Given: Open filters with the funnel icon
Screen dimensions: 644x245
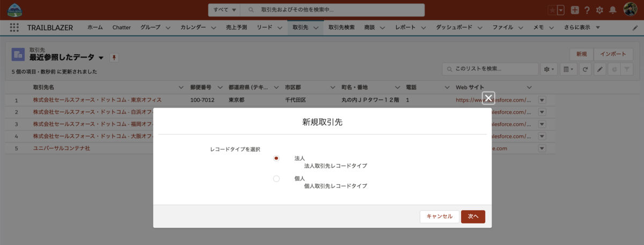Looking at the screenshot, I should (x=627, y=69).
